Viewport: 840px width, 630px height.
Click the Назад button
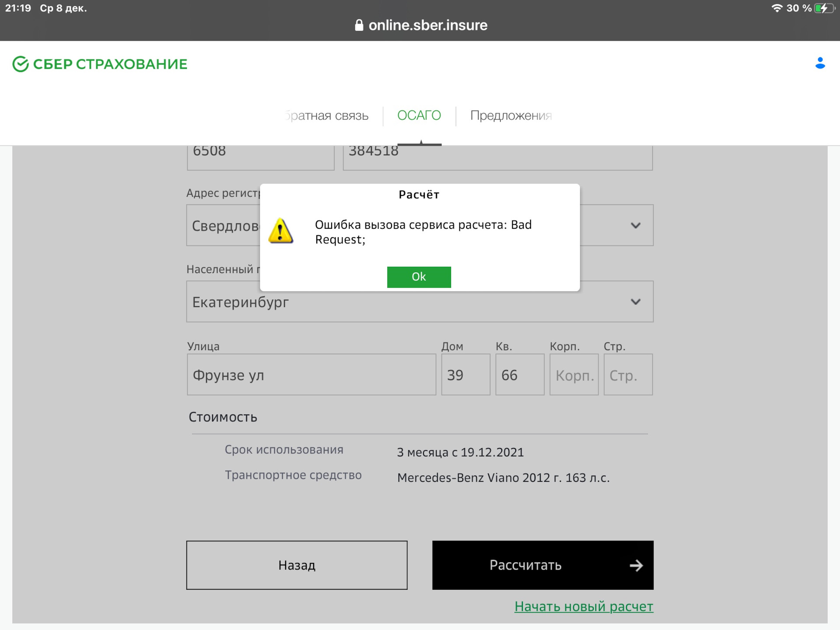click(x=297, y=565)
